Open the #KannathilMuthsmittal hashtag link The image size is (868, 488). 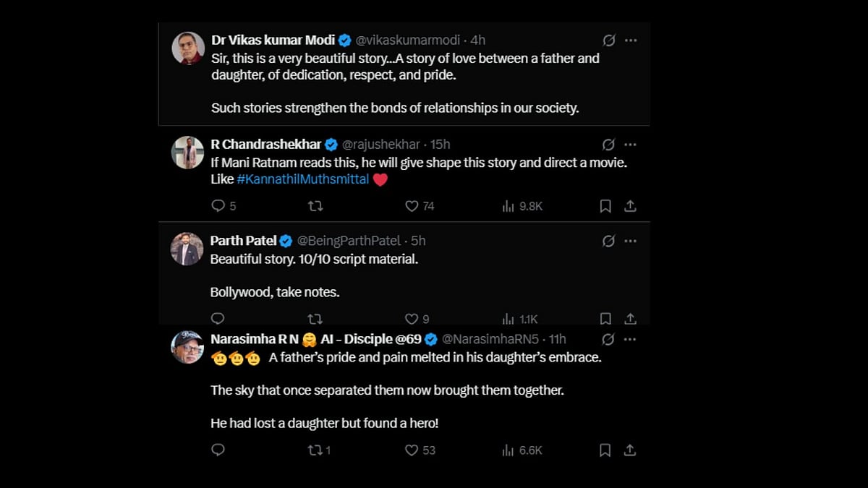(302, 179)
